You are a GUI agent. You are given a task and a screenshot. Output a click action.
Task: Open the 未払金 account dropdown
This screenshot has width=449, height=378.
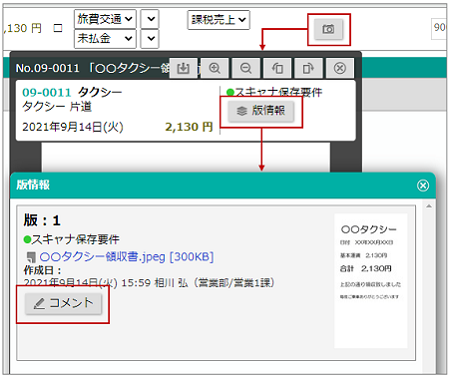tap(105, 39)
